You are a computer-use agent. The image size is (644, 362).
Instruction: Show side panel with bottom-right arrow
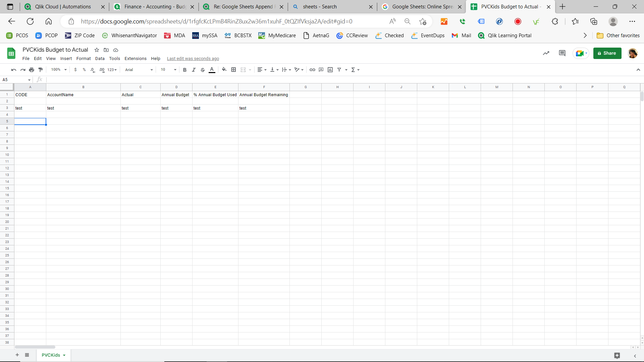coord(635,356)
